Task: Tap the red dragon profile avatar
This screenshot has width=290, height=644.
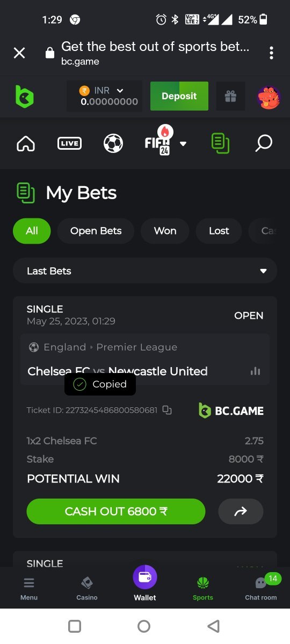Action: (x=269, y=97)
